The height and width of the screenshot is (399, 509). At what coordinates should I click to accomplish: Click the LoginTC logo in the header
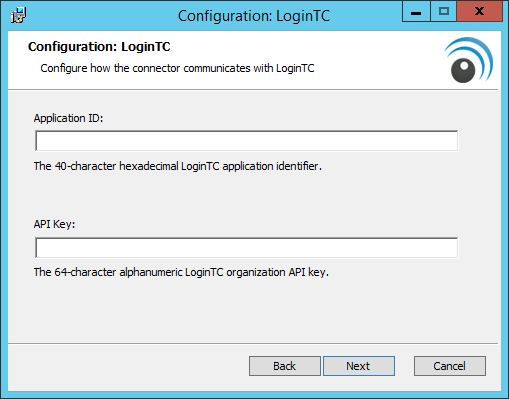coord(469,60)
